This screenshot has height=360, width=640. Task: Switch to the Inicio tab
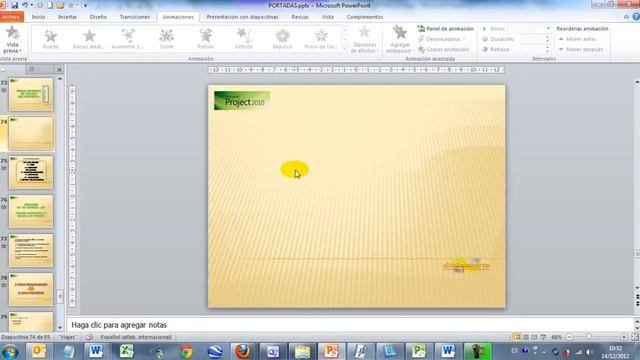tap(38, 17)
